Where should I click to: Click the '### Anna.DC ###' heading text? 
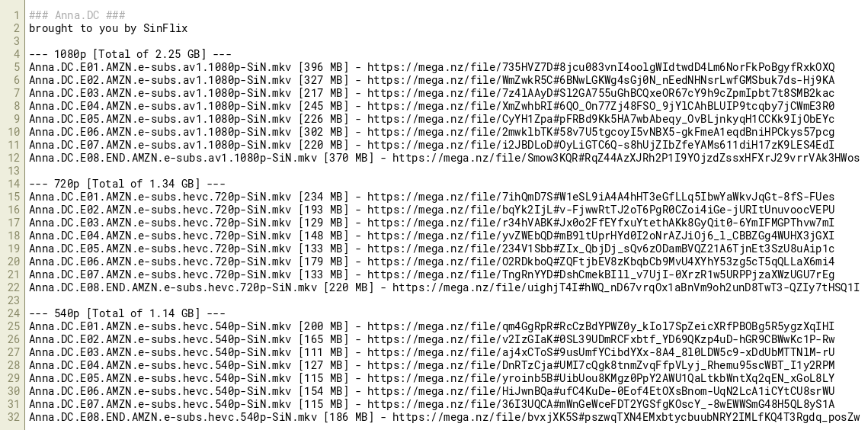pos(77,15)
